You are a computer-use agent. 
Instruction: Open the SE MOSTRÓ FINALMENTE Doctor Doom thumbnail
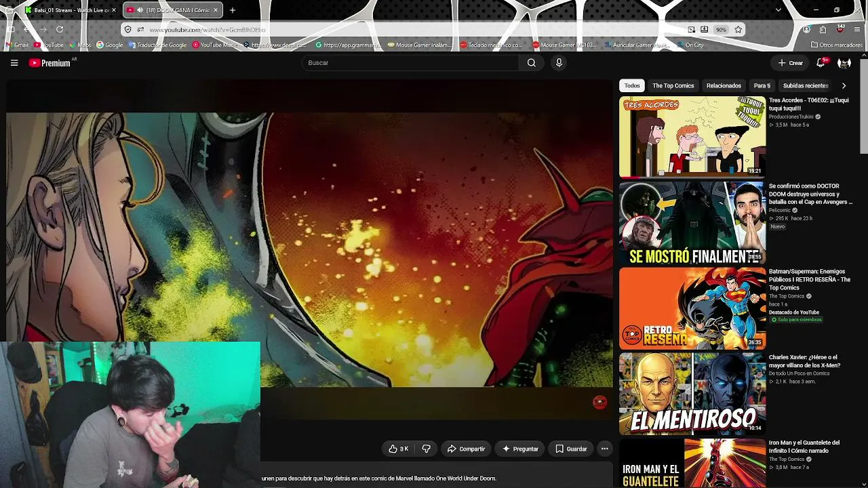pos(692,223)
